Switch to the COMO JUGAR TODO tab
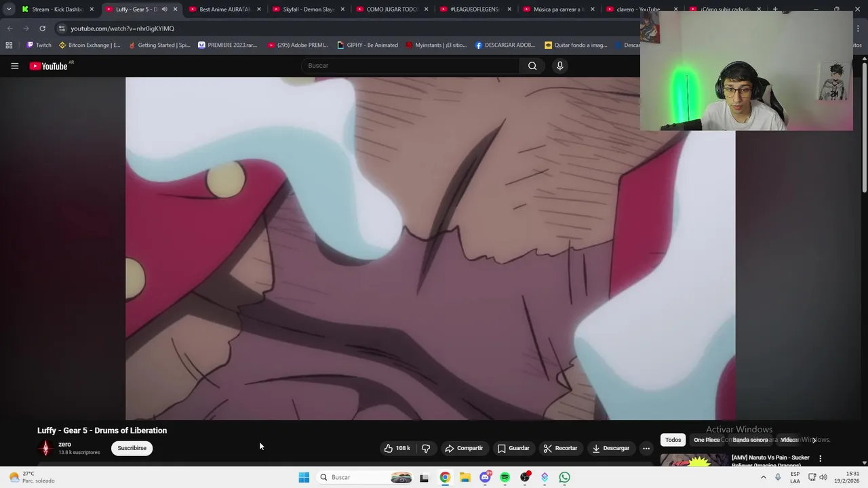868x488 pixels. pos(392,9)
